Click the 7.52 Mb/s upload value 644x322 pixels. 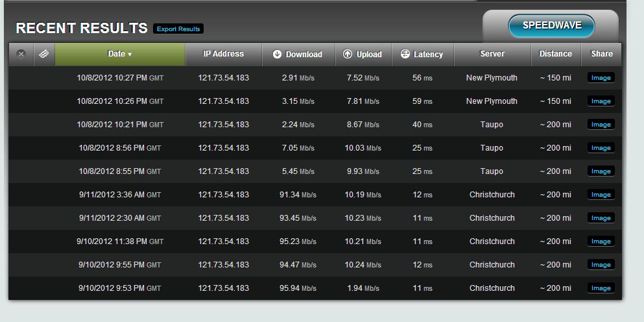(x=363, y=78)
